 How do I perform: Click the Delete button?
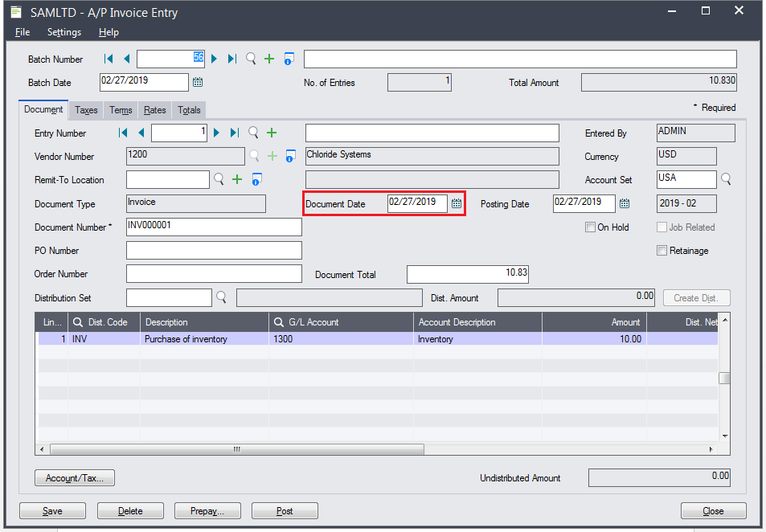(x=130, y=511)
